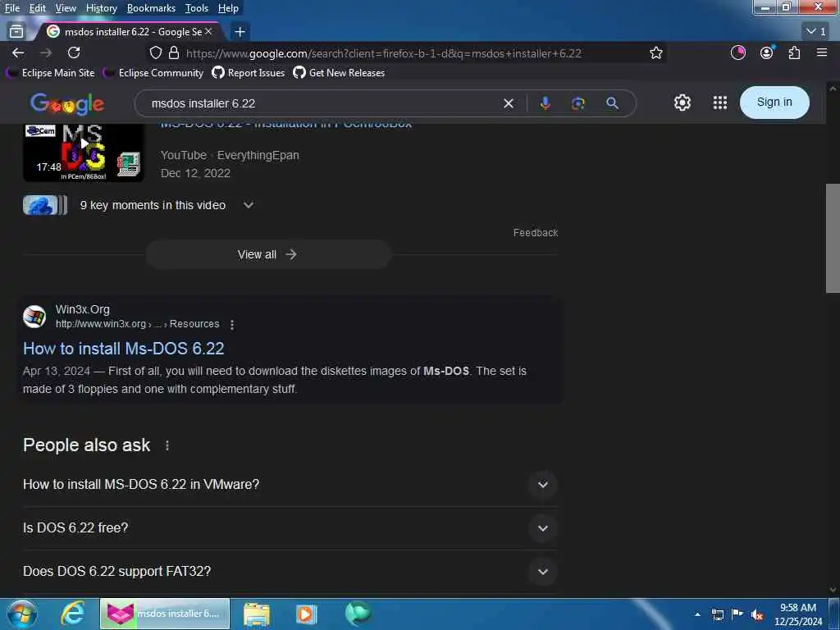Go back to the previous page
This screenshot has width=840, height=630.
click(x=18, y=53)
